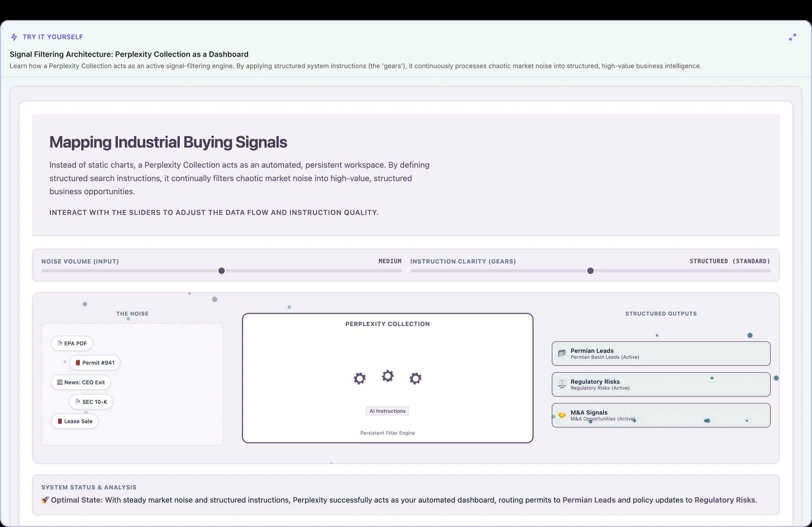Open the M&A Signals output card
Viewport: 812px width, 527px height.
[661, 415]
